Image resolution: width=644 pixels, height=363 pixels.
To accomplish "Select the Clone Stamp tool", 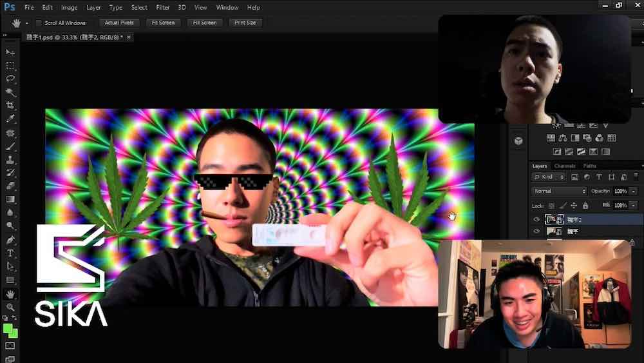I will (x=10, y=159).
